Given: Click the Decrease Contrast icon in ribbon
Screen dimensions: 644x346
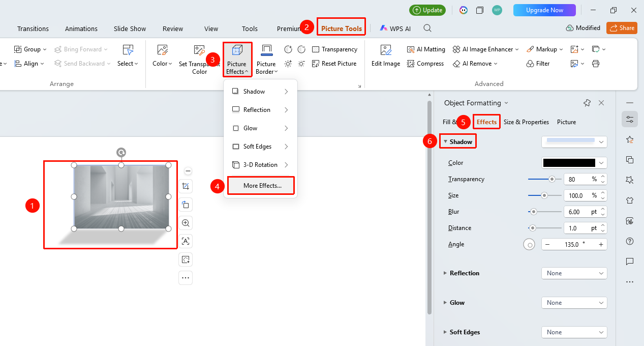Looking at the screenshot, I should click(301, 49).
